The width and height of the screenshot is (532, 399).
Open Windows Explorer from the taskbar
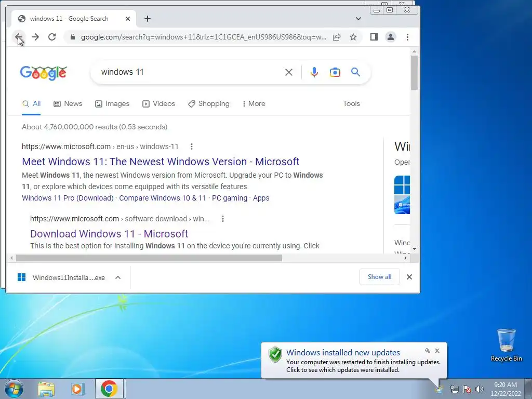(46, 389)
